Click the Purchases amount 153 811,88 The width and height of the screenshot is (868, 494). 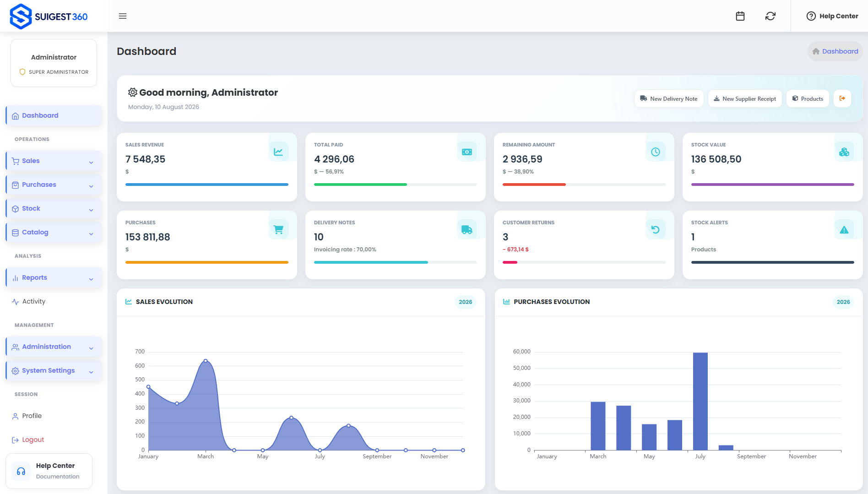(148, 237)
